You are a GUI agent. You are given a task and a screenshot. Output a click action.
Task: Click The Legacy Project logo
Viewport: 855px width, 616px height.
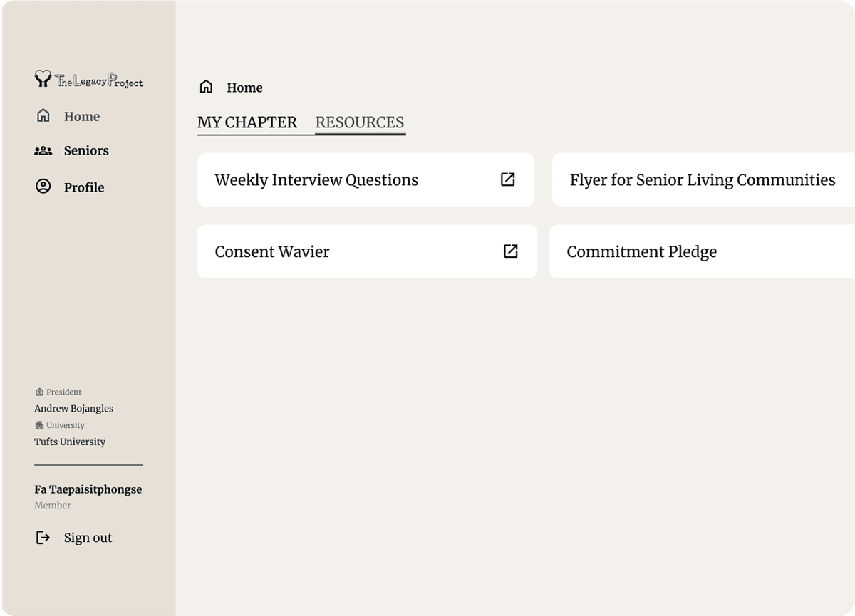pos(88,79)
